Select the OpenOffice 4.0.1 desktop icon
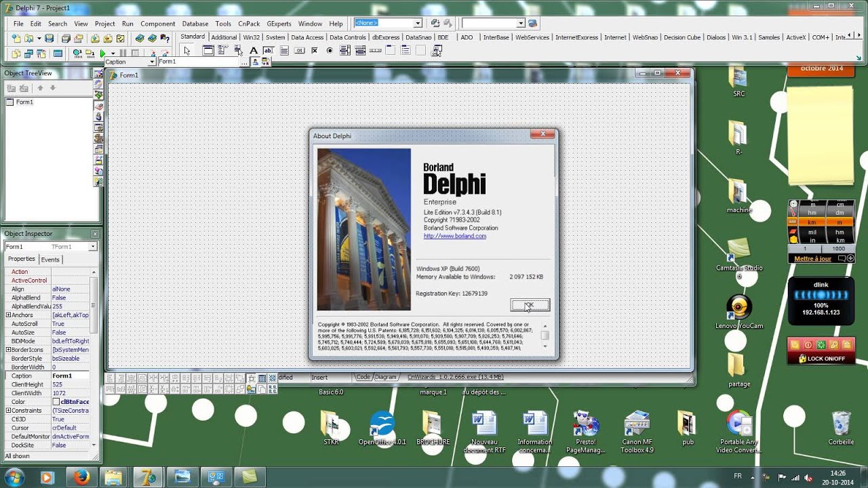The width and height of the screenshot is (868, 488). (x=382, y=429)
